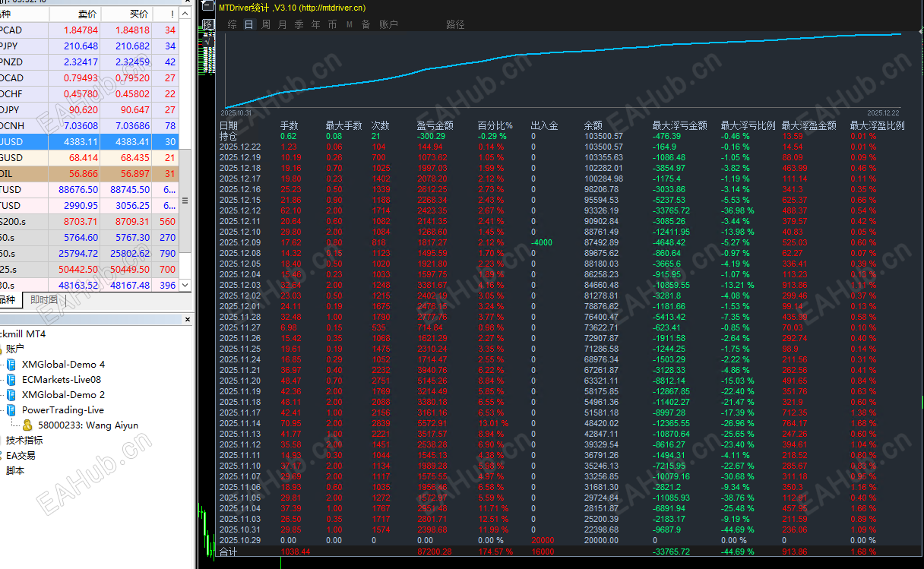
Task: Select the EA交易 expert advisors node
Action: pos(21,456)
